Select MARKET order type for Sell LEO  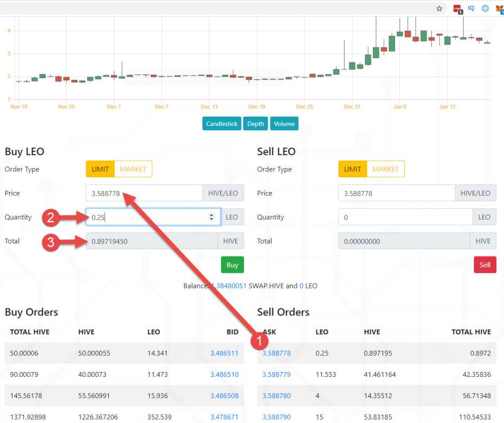point(386,169)
